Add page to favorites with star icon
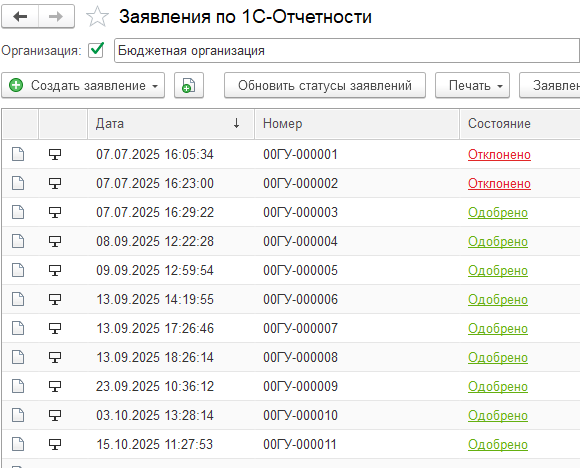The image size is (580, 468). tap(98, 17)
